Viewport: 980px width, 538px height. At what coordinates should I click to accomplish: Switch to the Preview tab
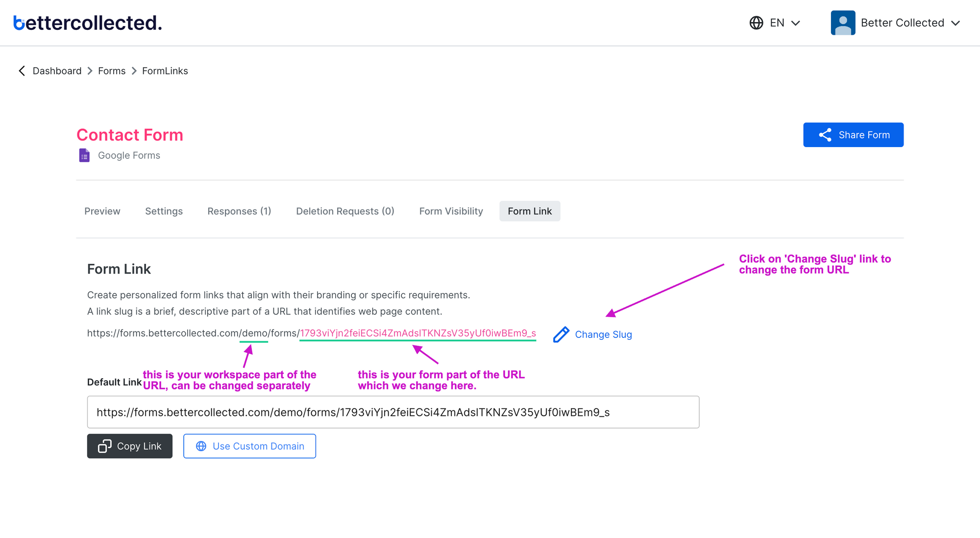click(102, 211)
